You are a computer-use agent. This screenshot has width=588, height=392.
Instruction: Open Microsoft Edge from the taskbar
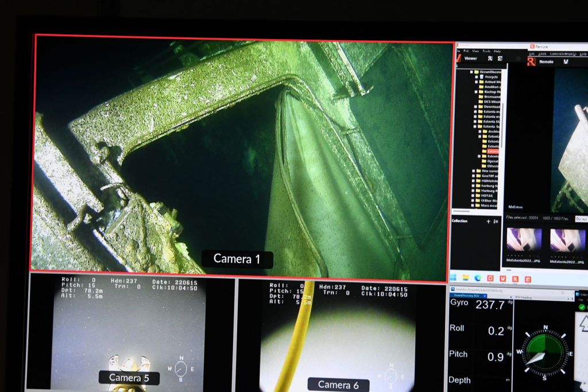click(478, 279)
